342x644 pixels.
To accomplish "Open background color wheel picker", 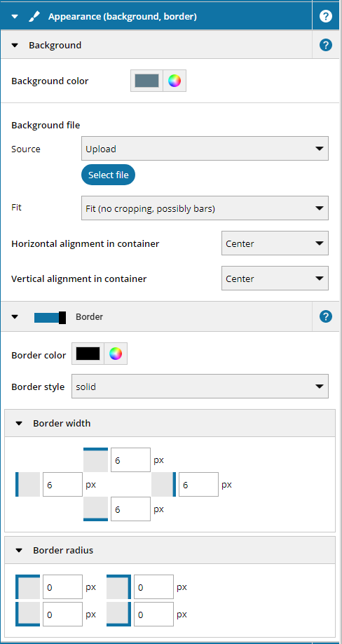I will click(x=175, y=81).
